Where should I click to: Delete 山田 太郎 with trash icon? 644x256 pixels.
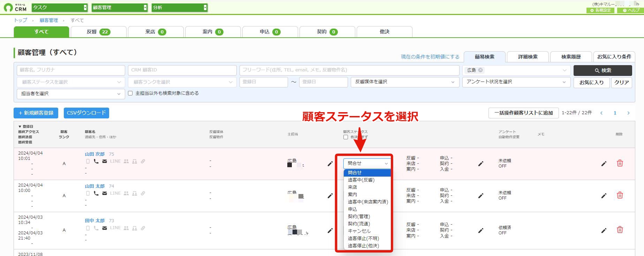620,195
